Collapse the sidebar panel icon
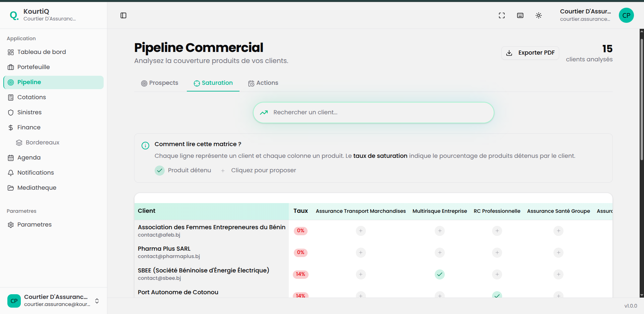The width and height of the screenshot is (644, 314). [x=123, y=15]
